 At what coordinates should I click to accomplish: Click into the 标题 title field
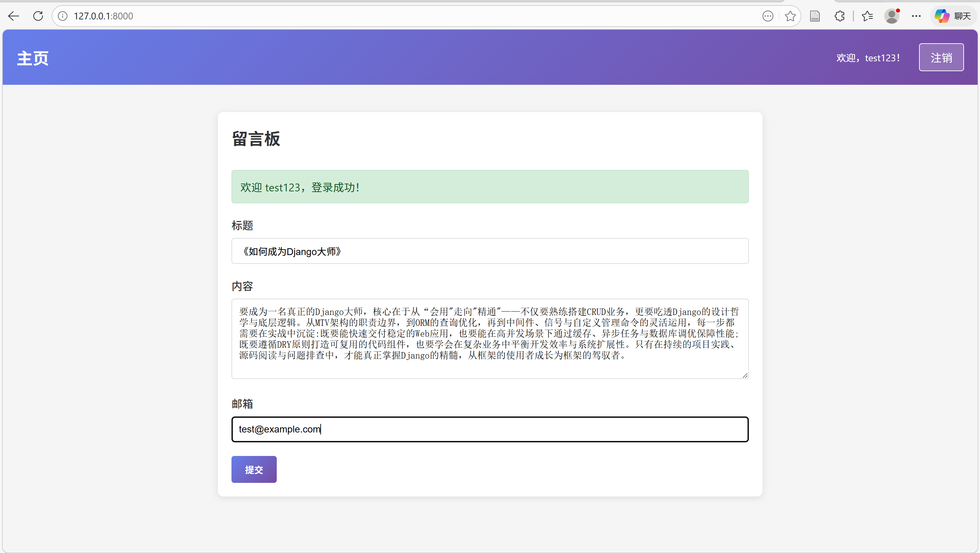coord(489,251)
